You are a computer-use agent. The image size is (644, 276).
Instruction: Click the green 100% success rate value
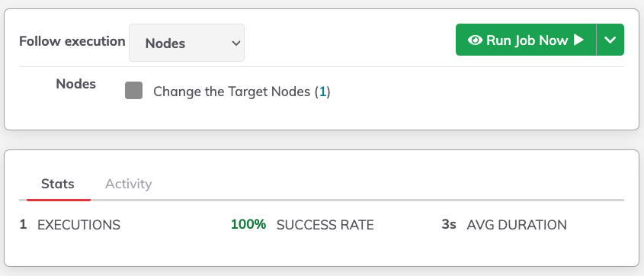248,224
